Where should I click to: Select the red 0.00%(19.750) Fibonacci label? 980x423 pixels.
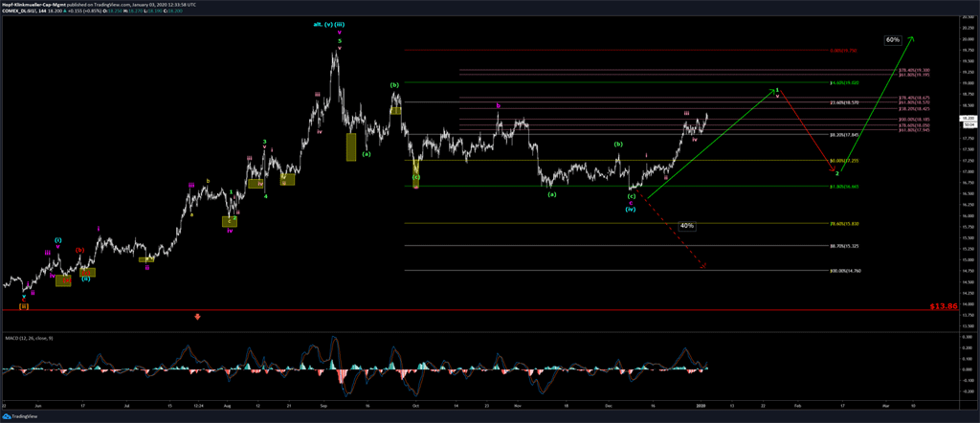845,50
